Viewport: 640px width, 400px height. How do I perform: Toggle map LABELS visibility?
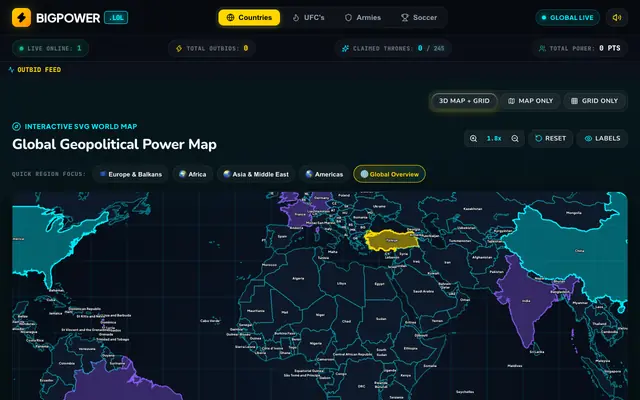602,139
